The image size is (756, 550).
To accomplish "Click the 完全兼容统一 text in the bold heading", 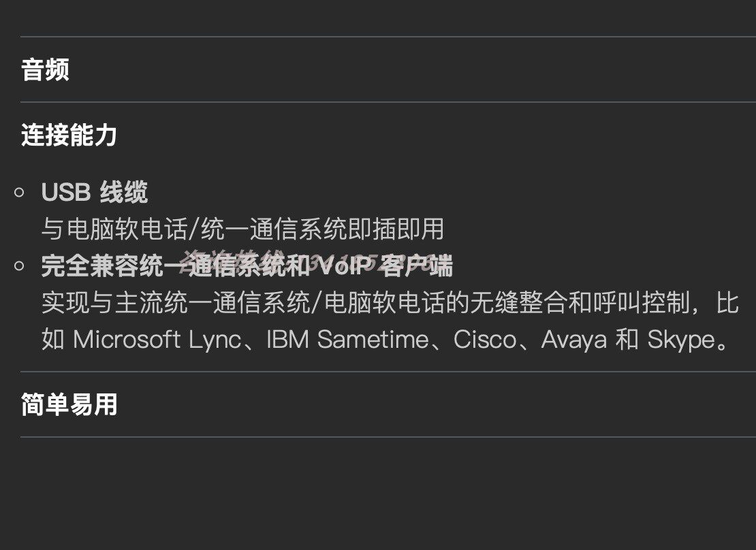I will pos(102,266).
